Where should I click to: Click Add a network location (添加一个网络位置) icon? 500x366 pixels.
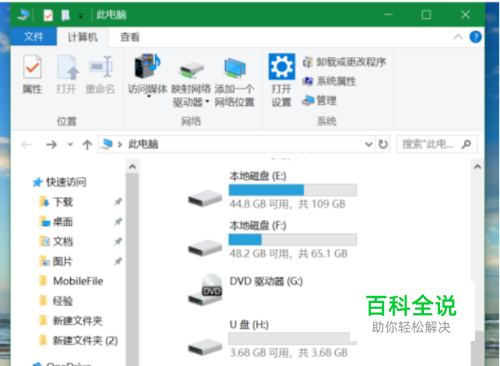pyautogui.click(x=235, y=68)
